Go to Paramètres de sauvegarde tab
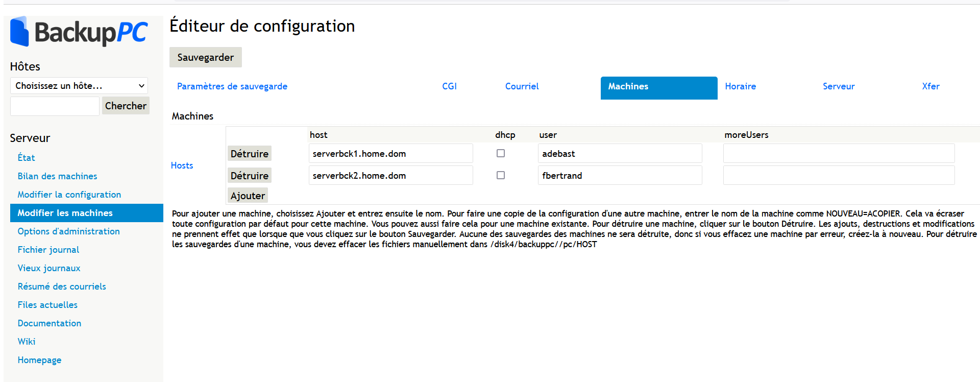Viewport: 980px width, 382px height. tap(232, 86)
